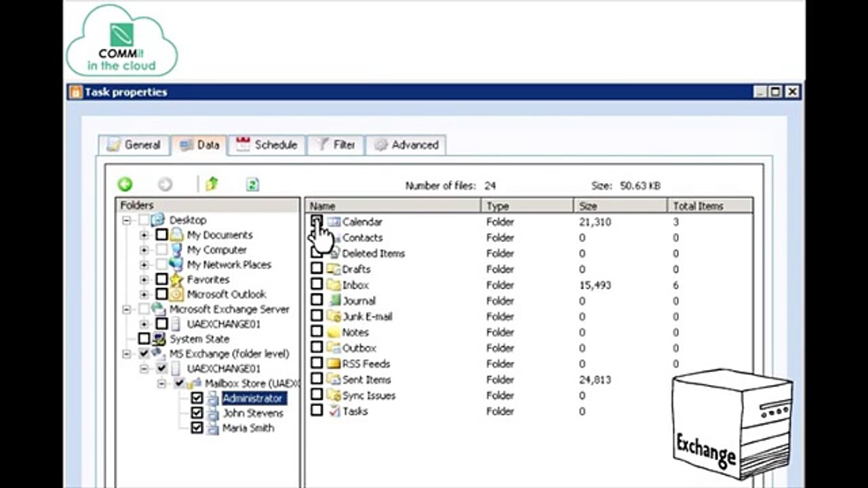The image size is (868, 488).
Task: Click the Administrator mailbox icon
Action: [213, 399]
